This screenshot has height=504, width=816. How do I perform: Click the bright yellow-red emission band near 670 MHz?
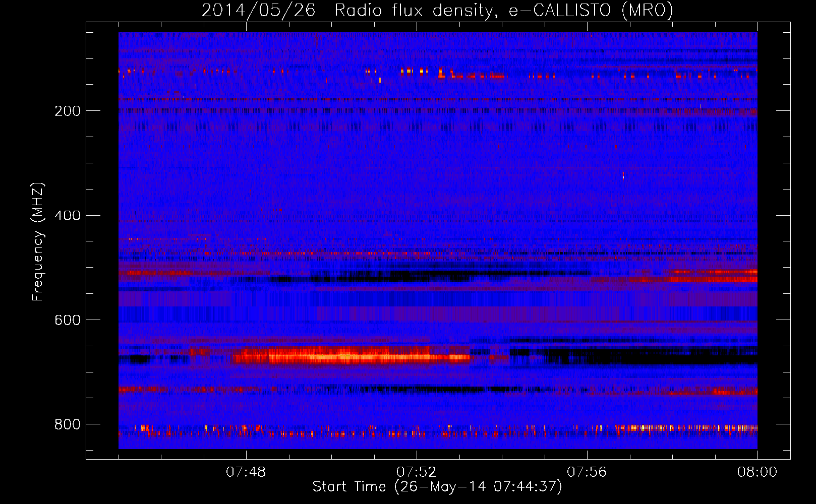click(x=351, y=356)
